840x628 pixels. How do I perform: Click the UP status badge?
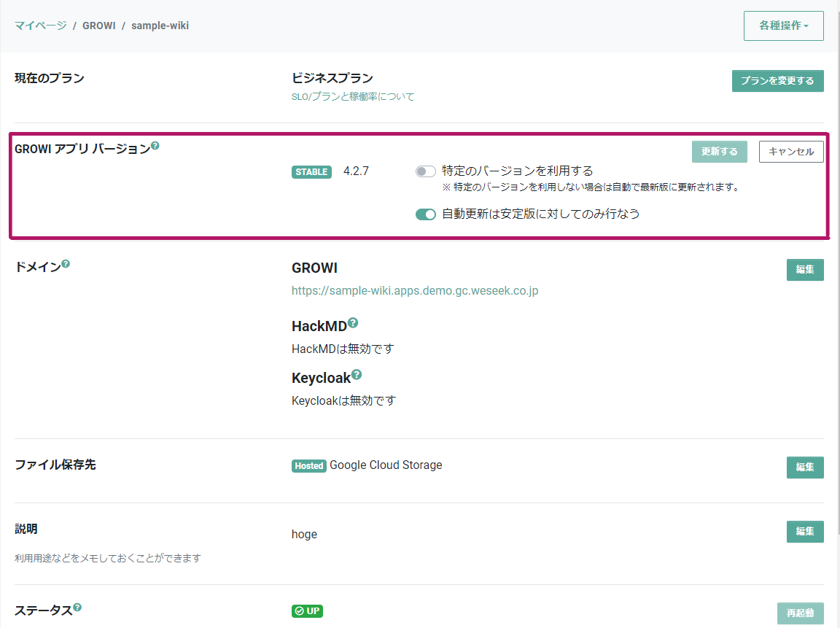coord(307,610)
